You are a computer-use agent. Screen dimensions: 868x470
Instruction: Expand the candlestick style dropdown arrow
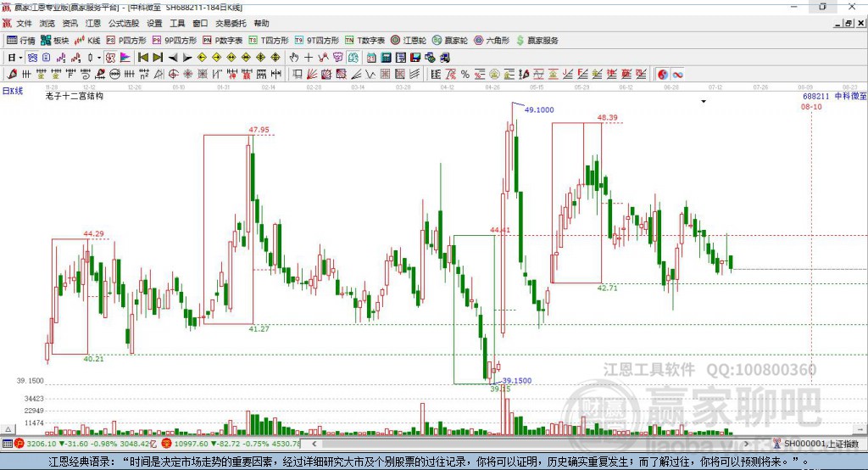point(99,58)
